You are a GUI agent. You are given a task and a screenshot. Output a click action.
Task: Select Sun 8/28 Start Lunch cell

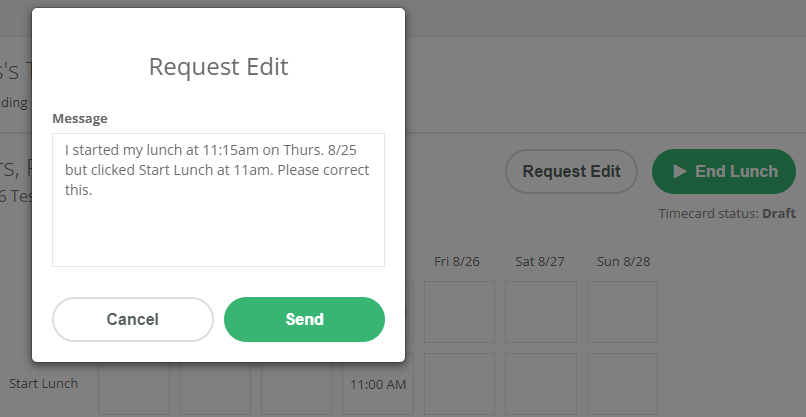point(622,384)
